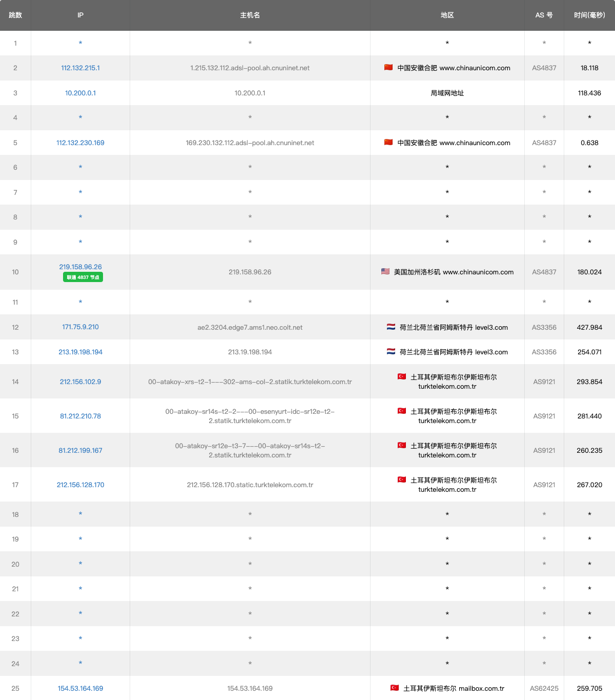The width and height of the screenshot is (615, 700).
Task: Click the 地区 column header
Action: 447,15
